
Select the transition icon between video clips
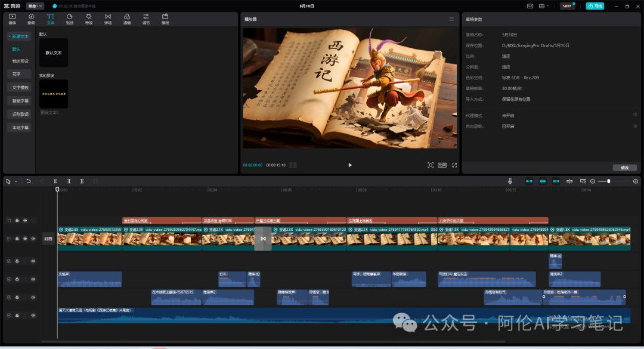[x=263, y=239]
